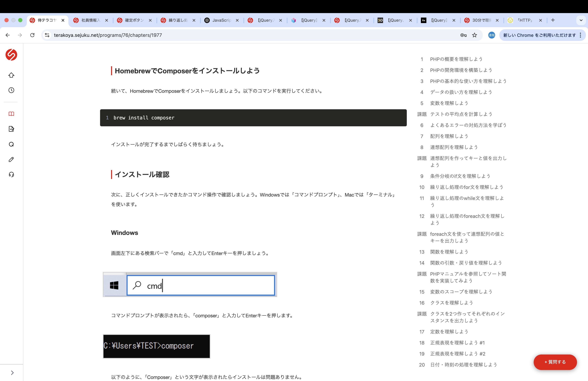Image resolution: width=588 pixels, height=381 pixels.
Task: Open 課題 テストの平均点を計算しよう
Action: (x=461, y=114)
